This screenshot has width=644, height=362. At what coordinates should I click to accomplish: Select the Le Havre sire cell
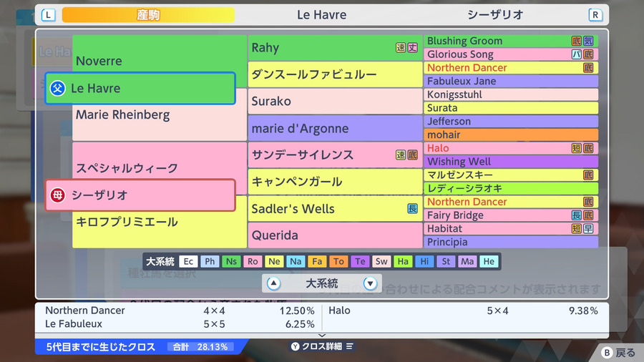point(140,88)
